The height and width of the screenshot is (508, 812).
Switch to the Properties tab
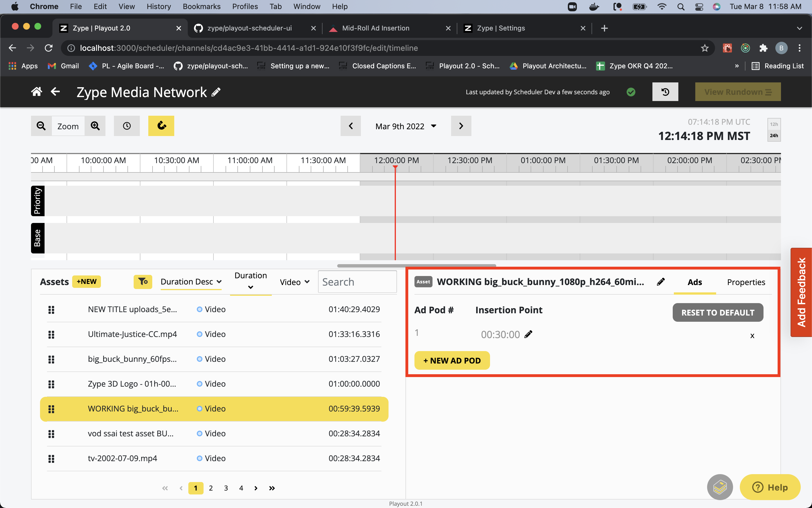pos(746,282)
